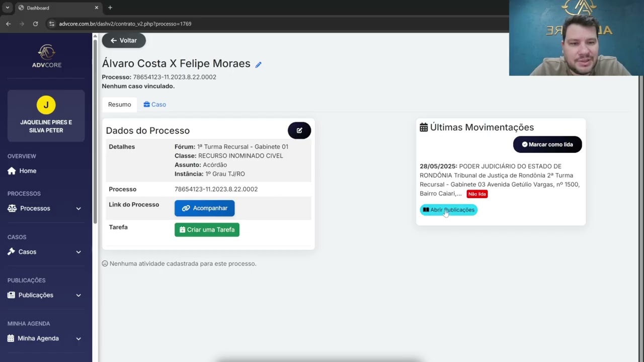Viewport: 644px width, 362px height.
Task: Click edit icon in Dados do Processo
Action: tap(299, 131)
